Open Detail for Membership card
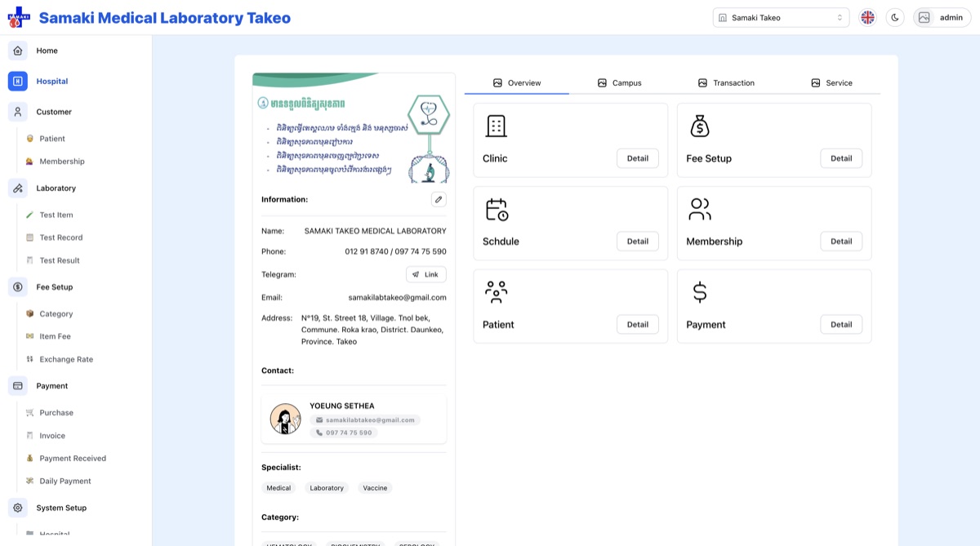Viewport: 980px width, 546px height. point(841,241)
